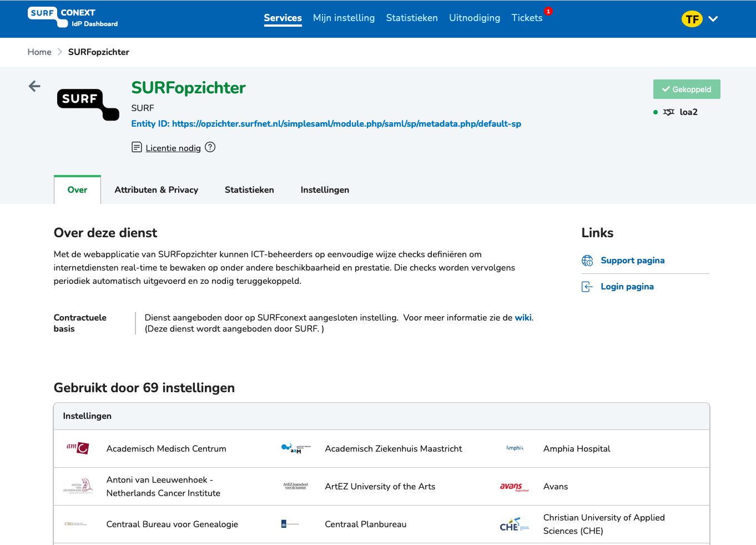The image size is (756, 545).
Task: Click the loa2 label
Action: click(x=688, y=112)
